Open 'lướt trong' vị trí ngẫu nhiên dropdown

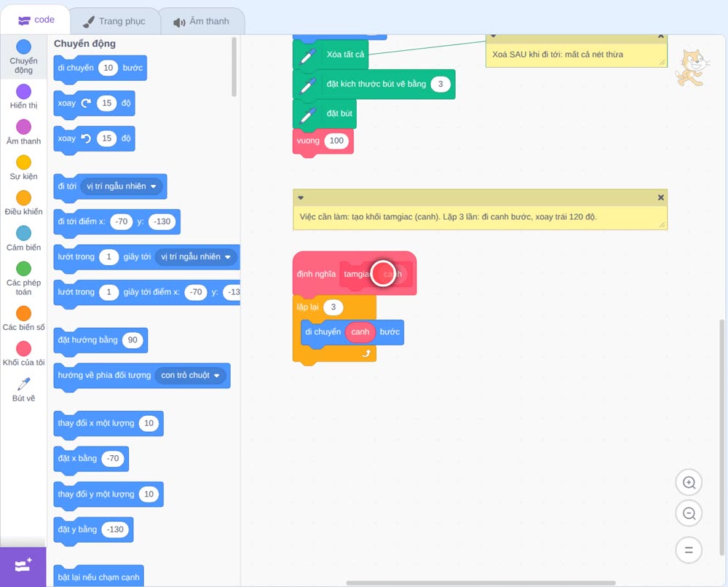(195, 257)
